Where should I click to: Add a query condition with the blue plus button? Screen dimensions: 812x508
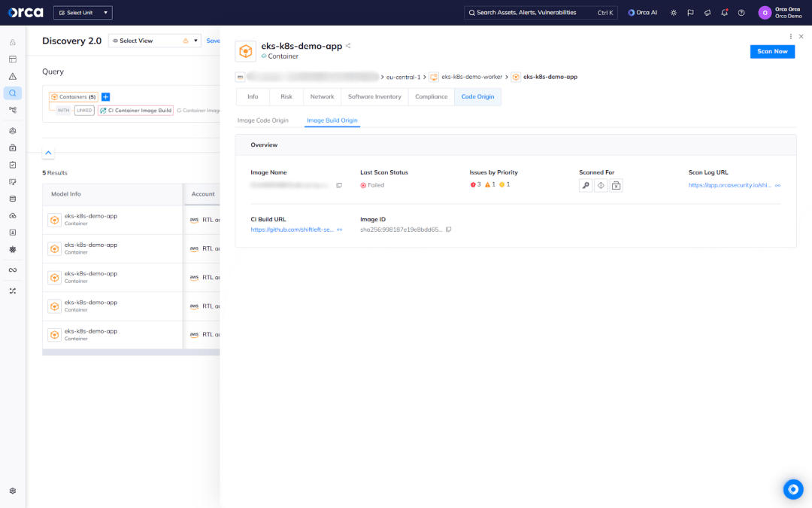pyautogui.click(x=106, y=97)
